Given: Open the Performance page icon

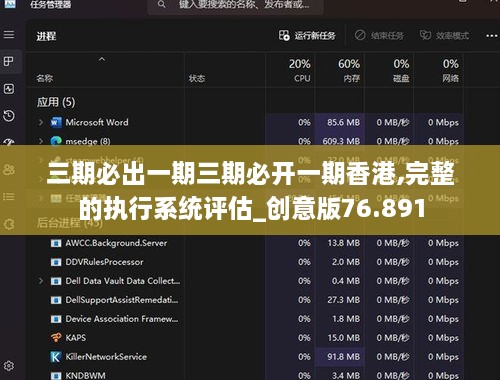Looking at the screenshot, I should coord(9,89).
